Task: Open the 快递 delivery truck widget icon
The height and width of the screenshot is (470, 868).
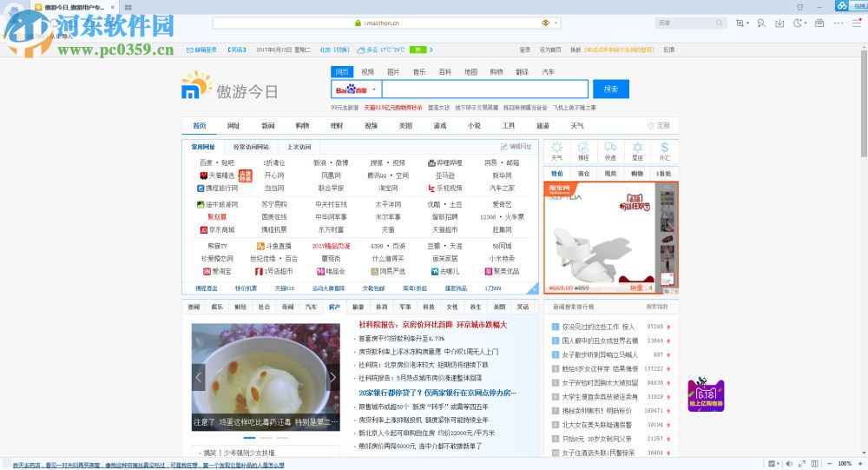Action: [x=610, y=151]
